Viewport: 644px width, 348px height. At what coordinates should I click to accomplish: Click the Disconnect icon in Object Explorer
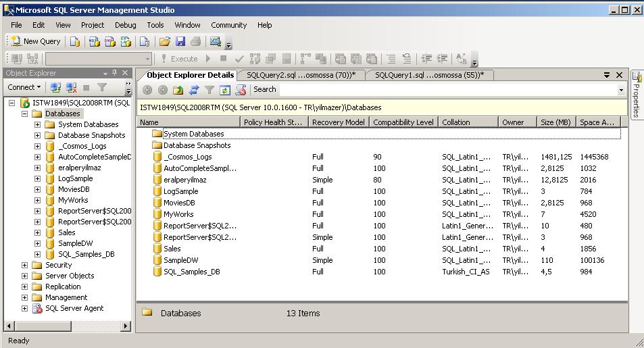coord(71,87)
